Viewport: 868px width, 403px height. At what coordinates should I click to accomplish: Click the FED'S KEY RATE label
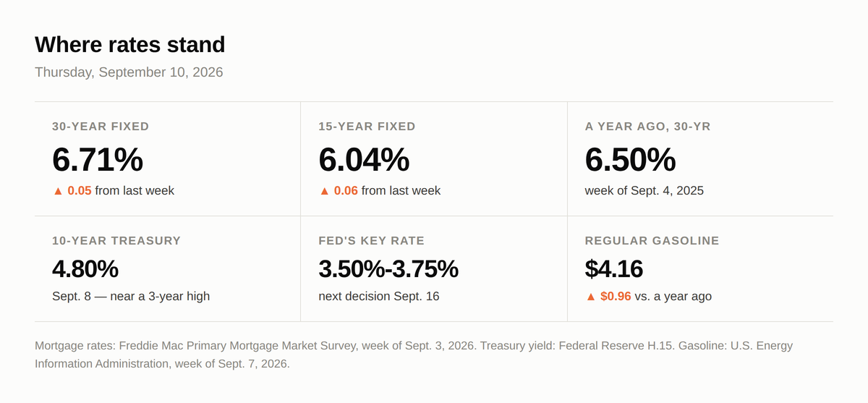[x=372, y=241]
